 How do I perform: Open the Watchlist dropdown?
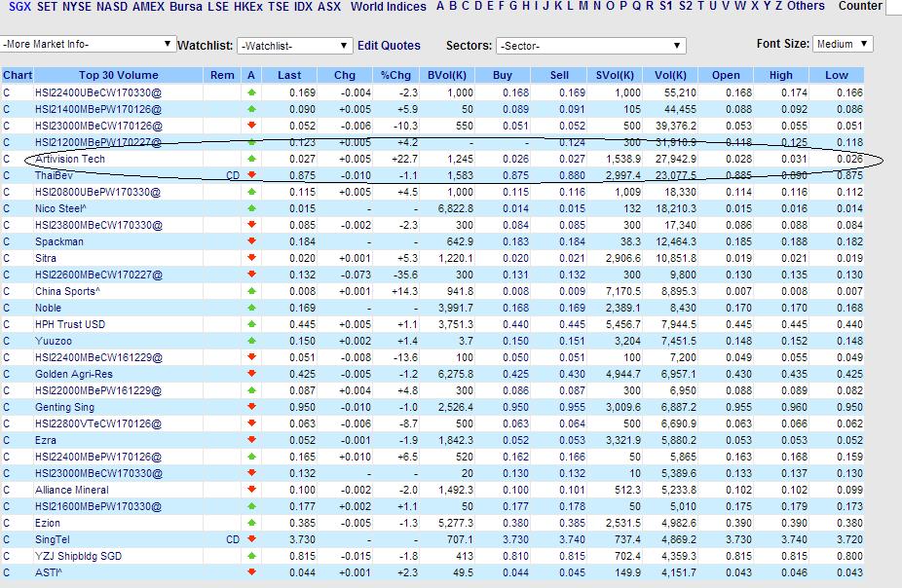coord(294,46)
